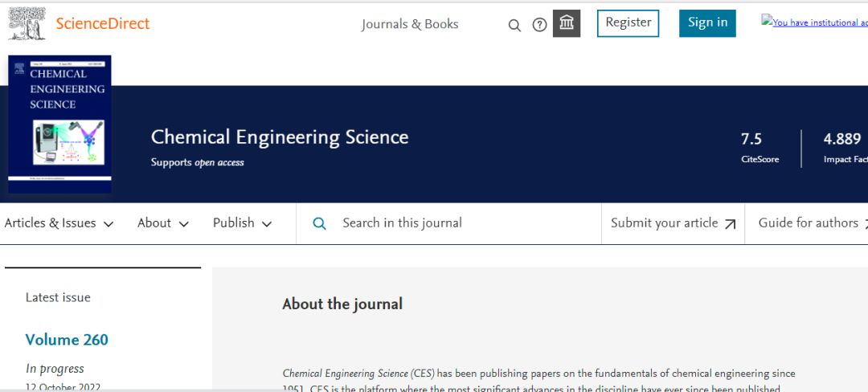Open the Volume 260 link
Viewport: 868px width, 392px height.
pos(67,340)
